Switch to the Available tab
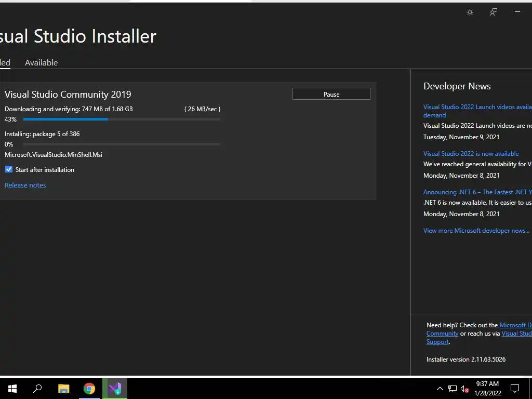532x399 pixels. pyautogui.click(x=42, y=62)
